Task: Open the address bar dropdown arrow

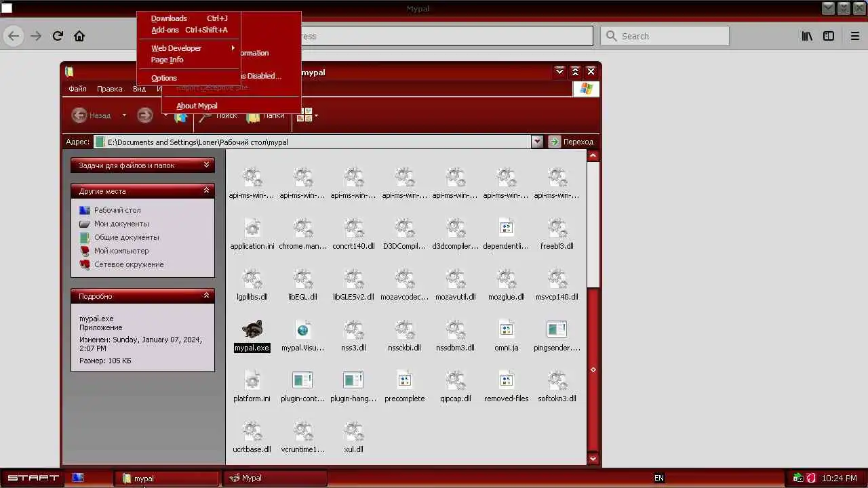Action: tap(537, 142)
